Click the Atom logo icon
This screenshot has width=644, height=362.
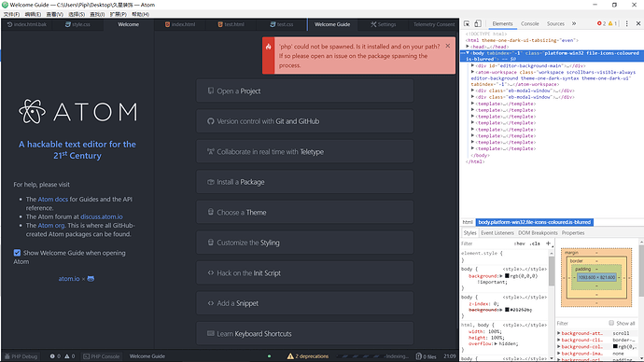(x=32, y=112)
